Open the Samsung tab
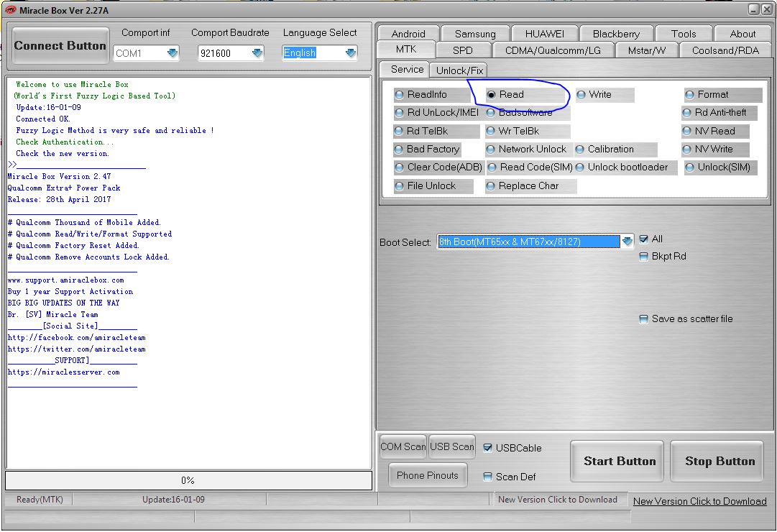The width and height of the screenshot is (777, 532). pos(475,33)
